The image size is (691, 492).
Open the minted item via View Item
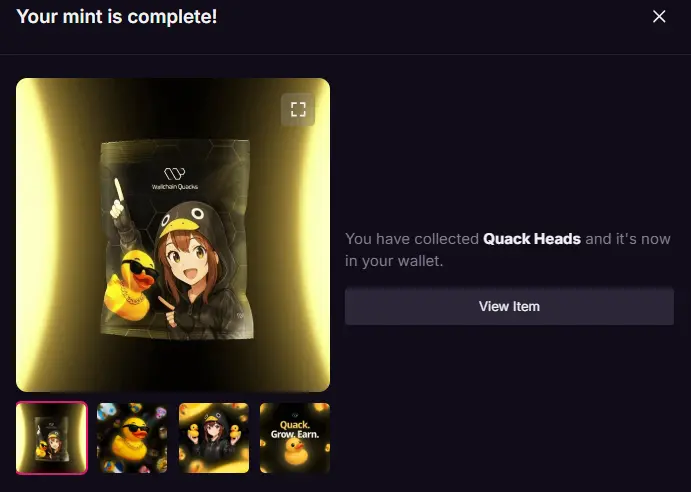[x=509, y=306]
